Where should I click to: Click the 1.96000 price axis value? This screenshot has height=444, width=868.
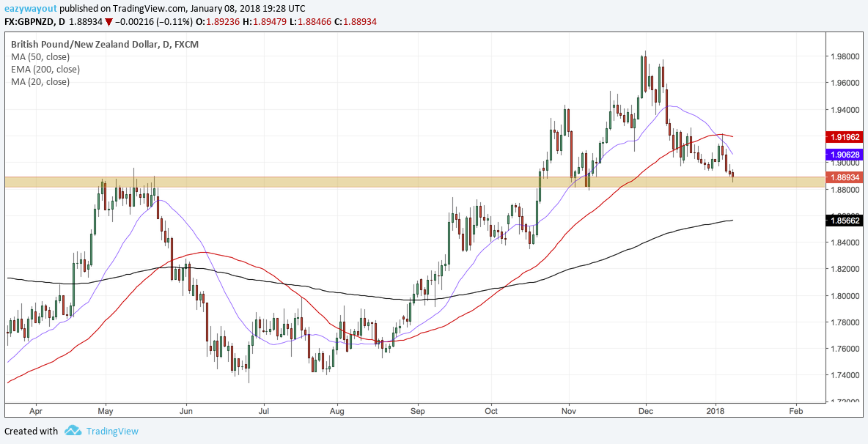pos(845,84)
